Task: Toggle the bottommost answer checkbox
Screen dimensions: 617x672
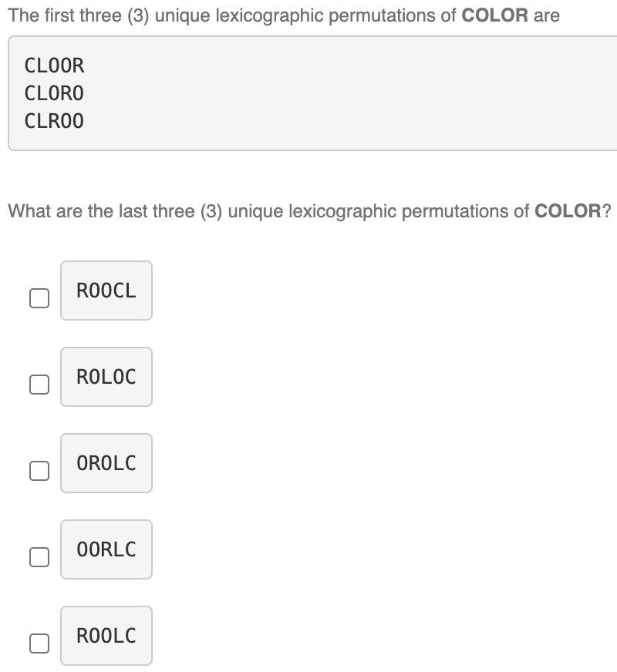Action: (x=39, y=642)
